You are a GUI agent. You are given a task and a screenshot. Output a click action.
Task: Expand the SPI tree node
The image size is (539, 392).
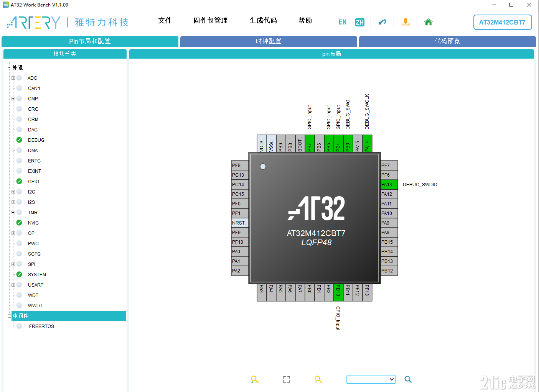click(13, 264)
